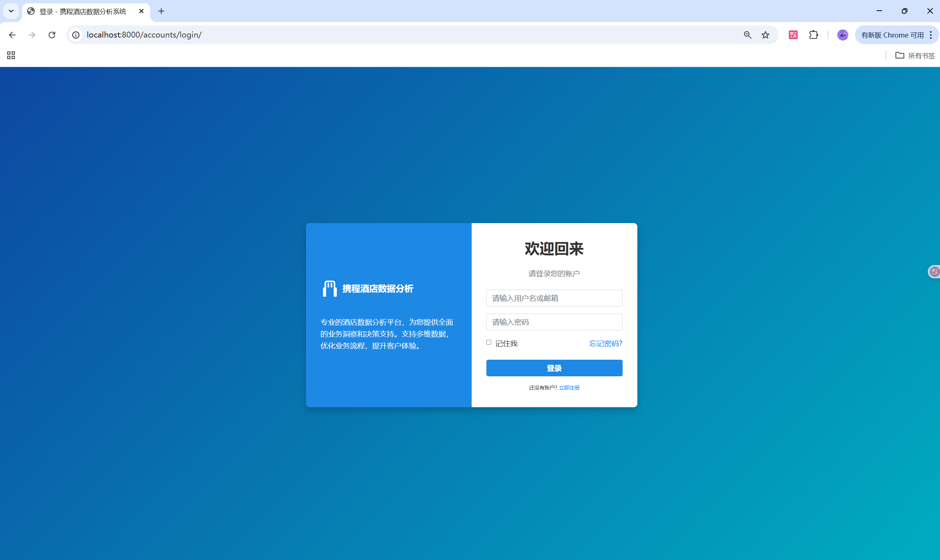940x560 pixels.
Task: Click the floating translate widget on right edge
Action: pyautogui.click(x=934, y=272)
